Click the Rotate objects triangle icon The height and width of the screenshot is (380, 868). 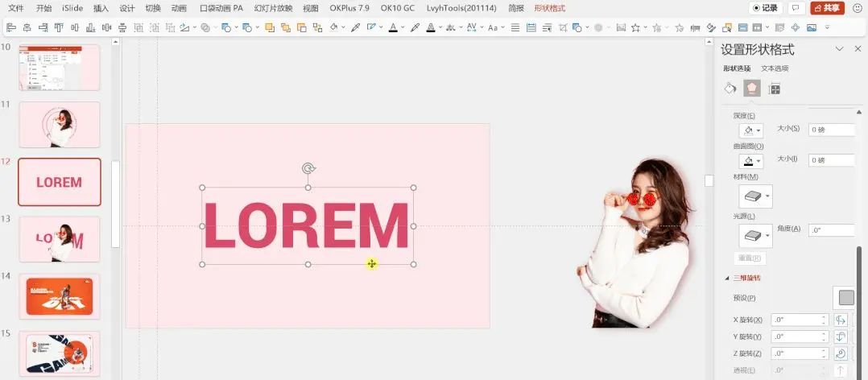(184, 27)
